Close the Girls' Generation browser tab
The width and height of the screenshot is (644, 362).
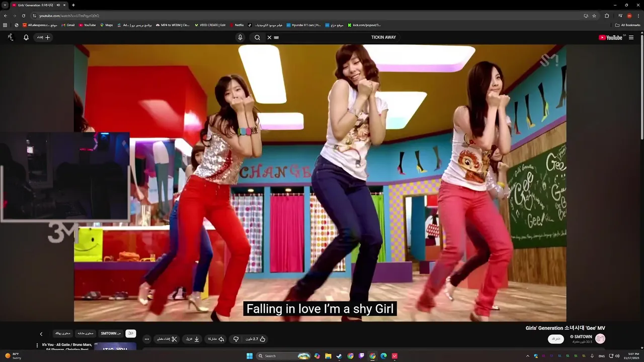coord(64,5)
